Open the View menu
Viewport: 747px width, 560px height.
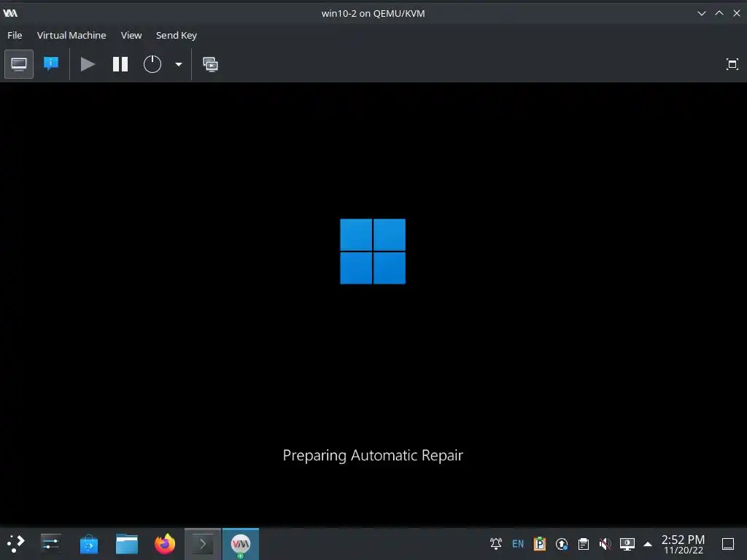pyautogui.click(x=131, y=35)
